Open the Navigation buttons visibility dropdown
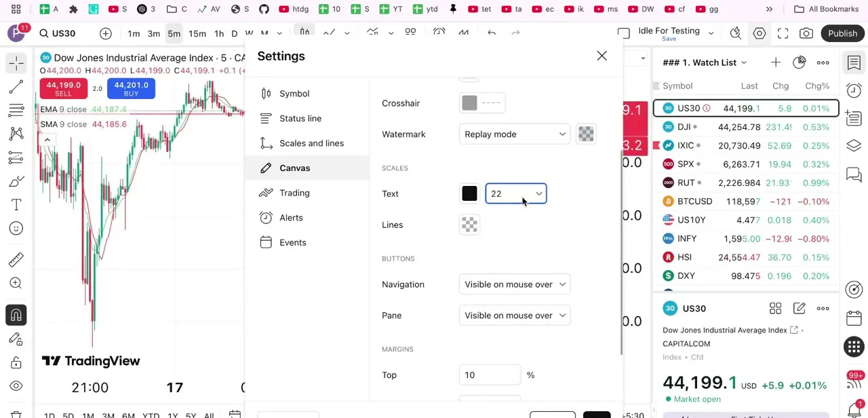Viewport: 868px width, 418px height. (515, 284)
